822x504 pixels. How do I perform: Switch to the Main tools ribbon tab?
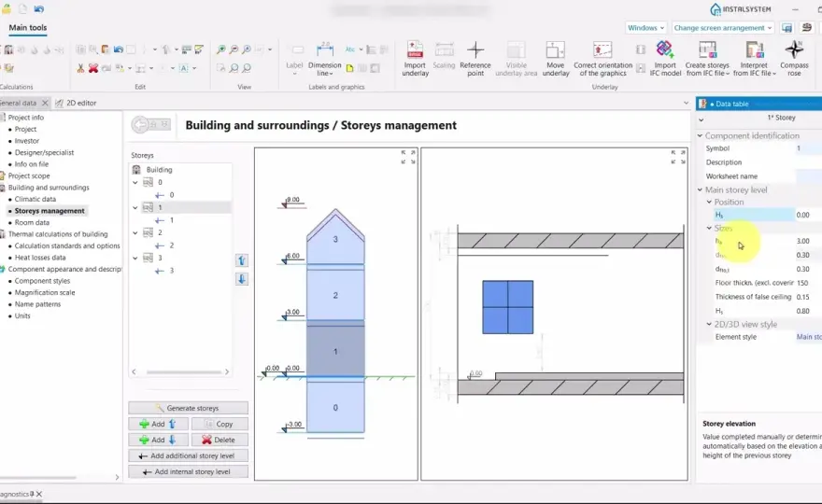click(x=28, y=28)
